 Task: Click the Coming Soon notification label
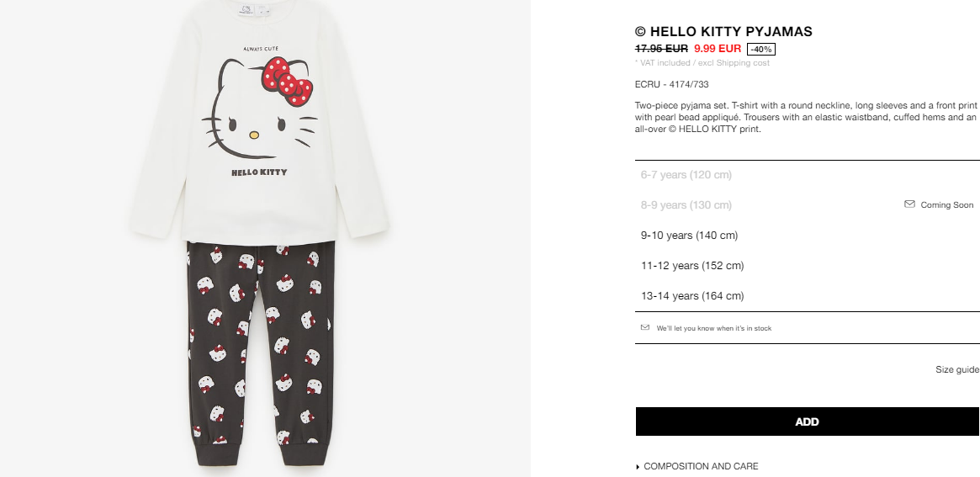pyautogui.click(x=946, y=205)
